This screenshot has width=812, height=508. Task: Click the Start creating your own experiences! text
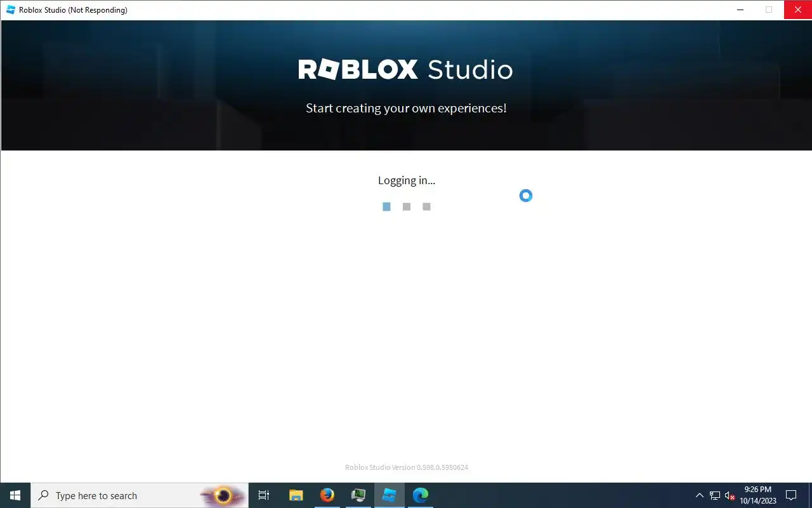pos(406,108)
